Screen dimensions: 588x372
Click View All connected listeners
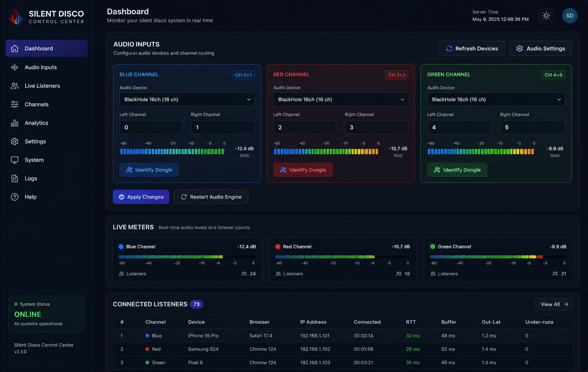pos(554,304)
